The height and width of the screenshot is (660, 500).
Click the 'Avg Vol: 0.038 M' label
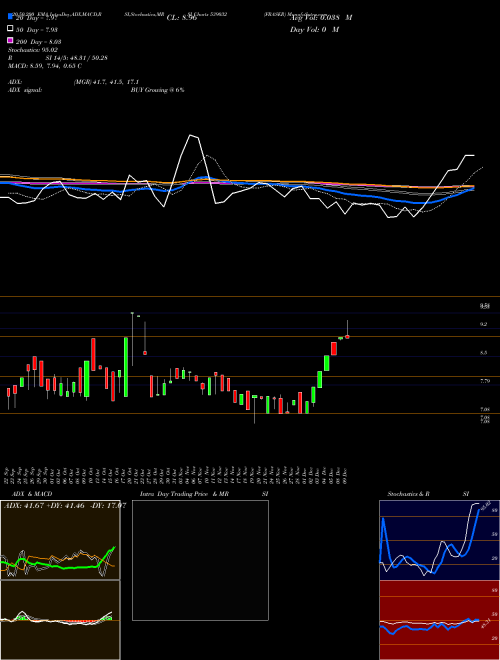pos(321,18)
